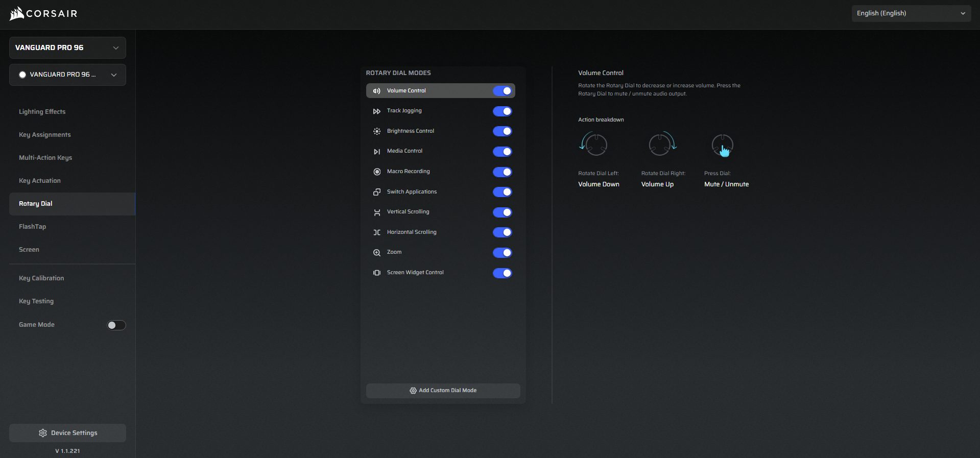Toggle Screen Widget Control off

[x=503, y=273]
